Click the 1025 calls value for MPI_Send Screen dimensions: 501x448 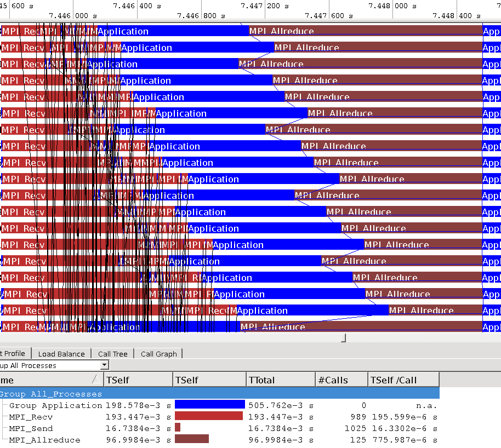[x=355, y=428]
